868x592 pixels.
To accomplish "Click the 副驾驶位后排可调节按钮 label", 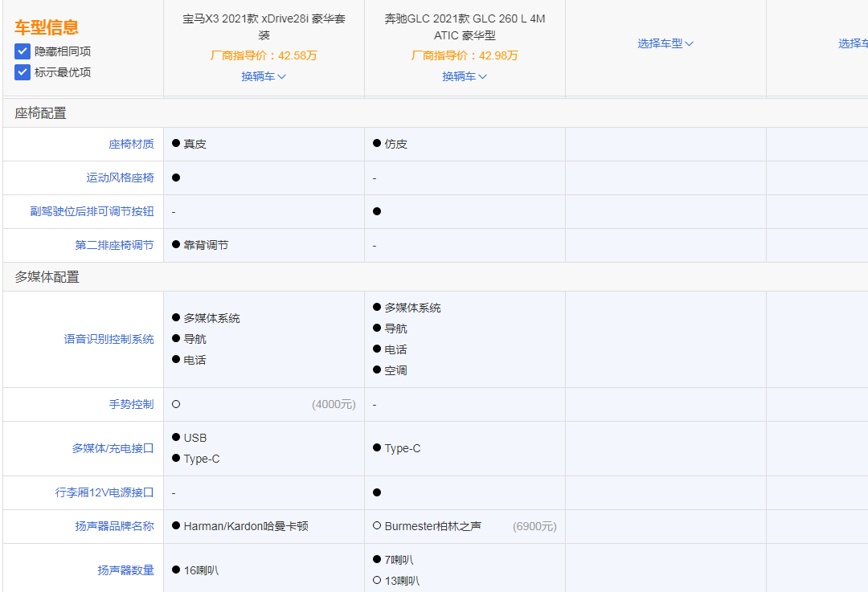I will [92, 211].
